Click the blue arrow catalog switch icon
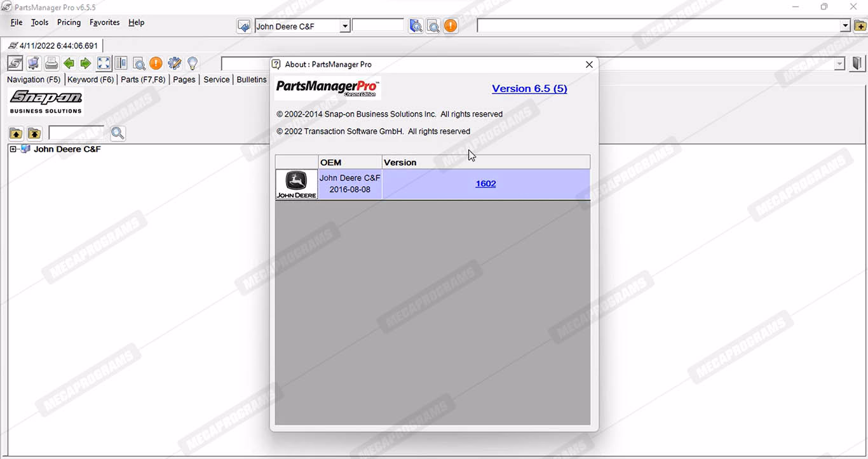The image size is (868, 459). [244, 26]
